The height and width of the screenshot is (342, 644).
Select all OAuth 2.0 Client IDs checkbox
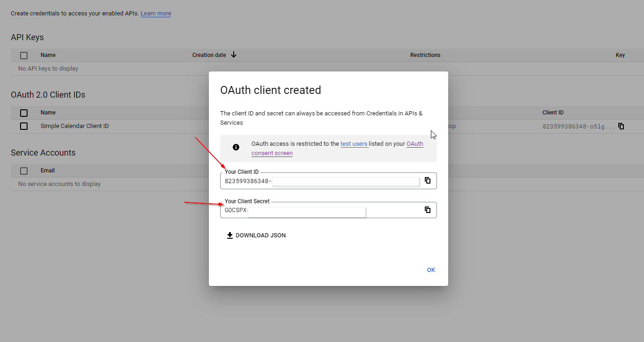click(x=24, y=113)
